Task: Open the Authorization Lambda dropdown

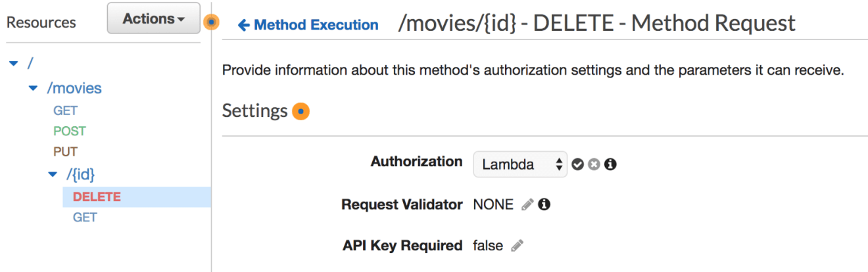Action: point(520,164)
